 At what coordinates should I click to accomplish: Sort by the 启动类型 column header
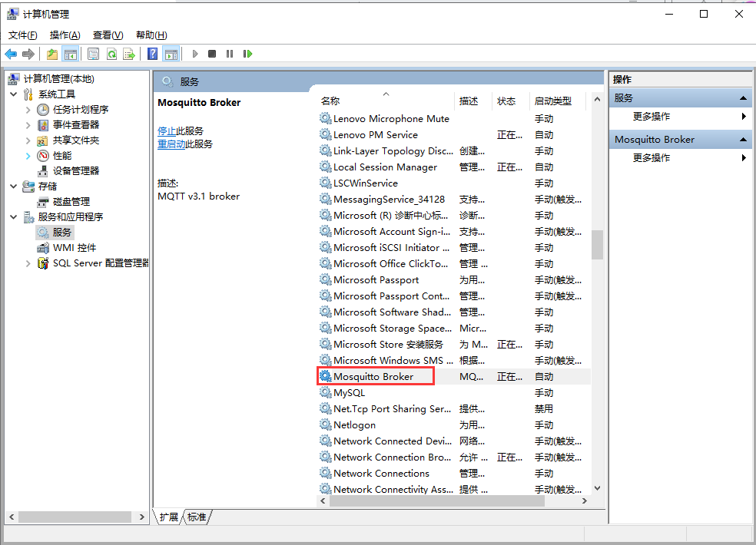(x=557, y=101)
